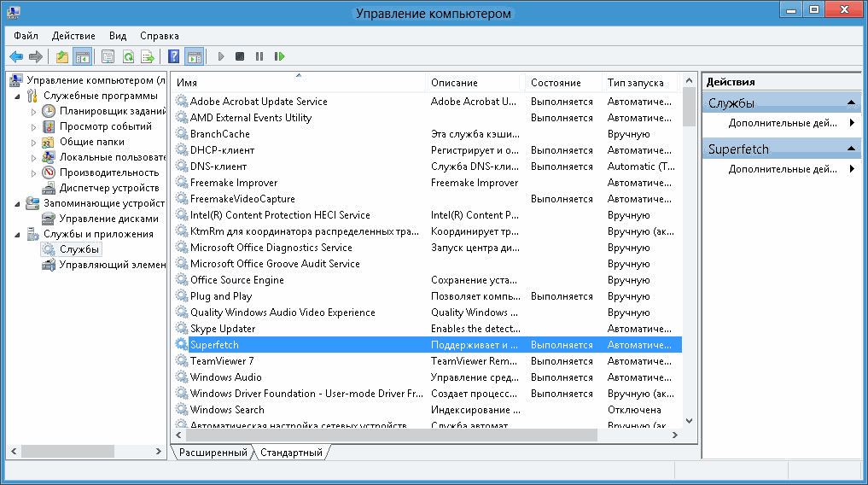868x485 pixels.
Task: Open the Help question mark icon
Action: click(174, 56)
